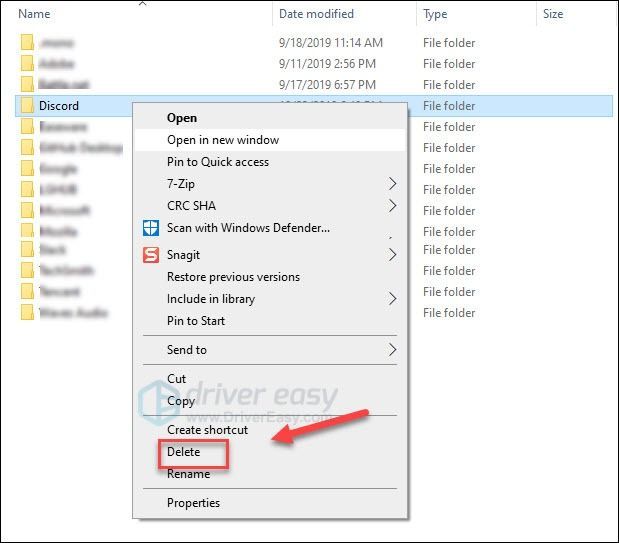619x543 pixels.
Task: Open the CRC SHA submenu entry
Action: 191,206
